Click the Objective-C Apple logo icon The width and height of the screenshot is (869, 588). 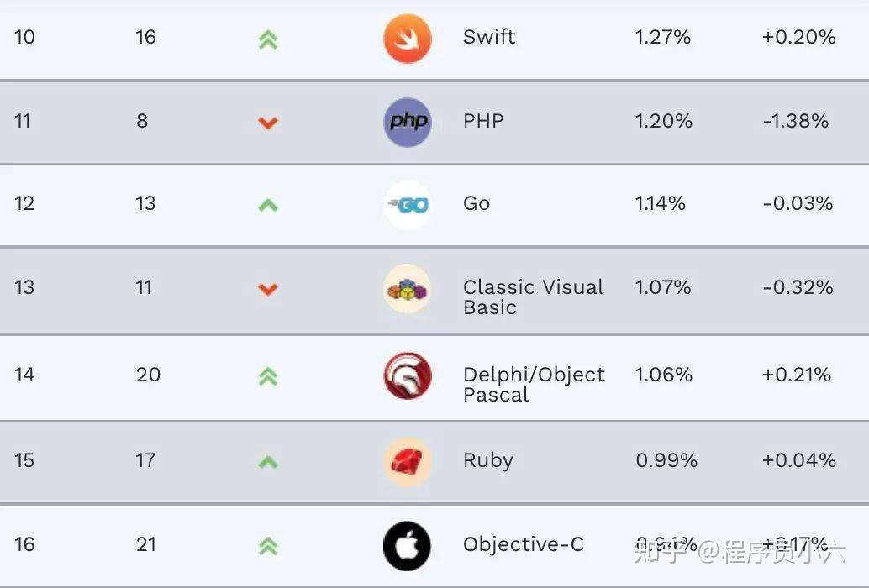point(408,546)
